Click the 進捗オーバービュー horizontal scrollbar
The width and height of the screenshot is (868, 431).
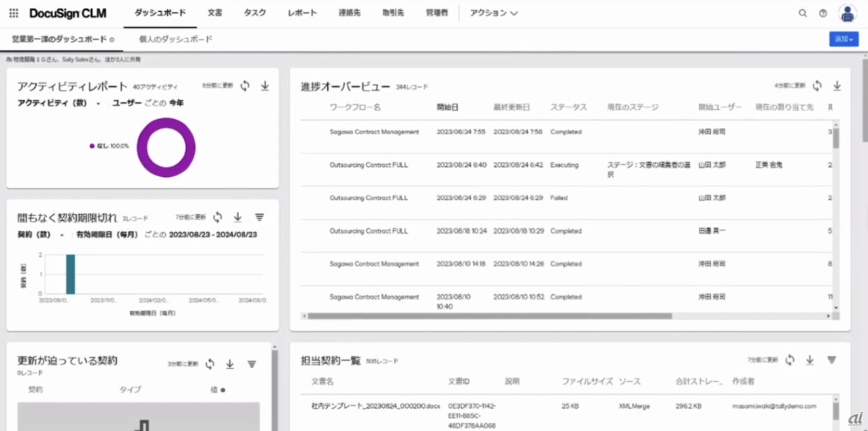488,316
